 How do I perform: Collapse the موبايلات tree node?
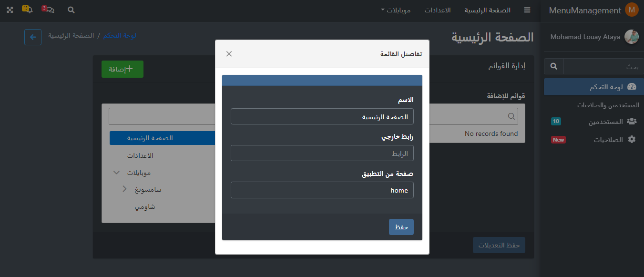point(116,173)
